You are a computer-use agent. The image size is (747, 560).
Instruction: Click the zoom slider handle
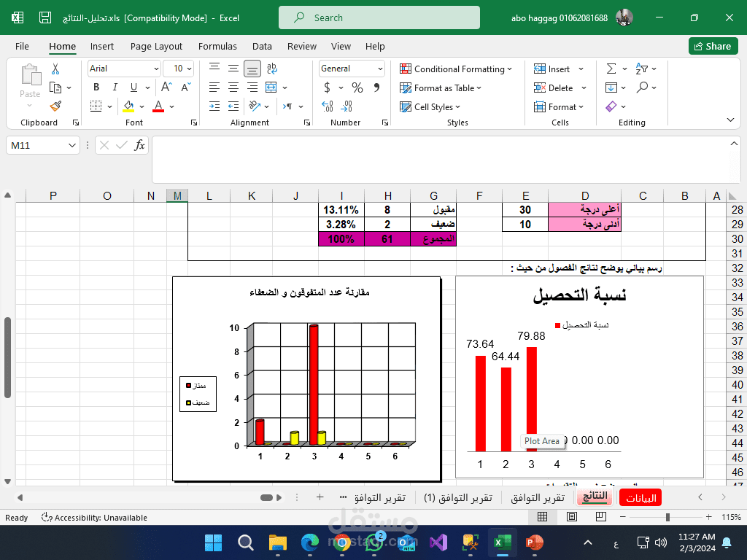point(668,517)
